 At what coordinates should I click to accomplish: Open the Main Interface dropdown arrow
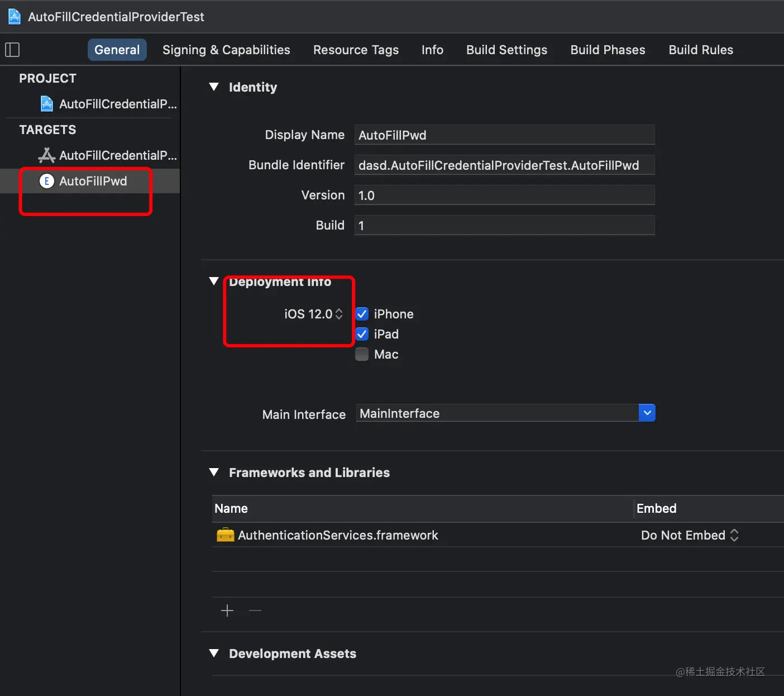(647, 413)
